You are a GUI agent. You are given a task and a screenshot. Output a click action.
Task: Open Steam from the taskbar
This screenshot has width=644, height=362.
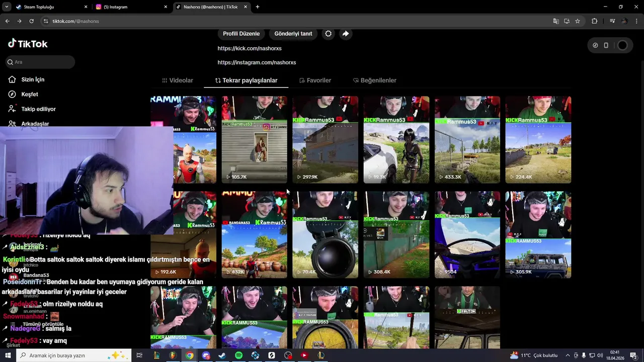[x=222, y=355]
